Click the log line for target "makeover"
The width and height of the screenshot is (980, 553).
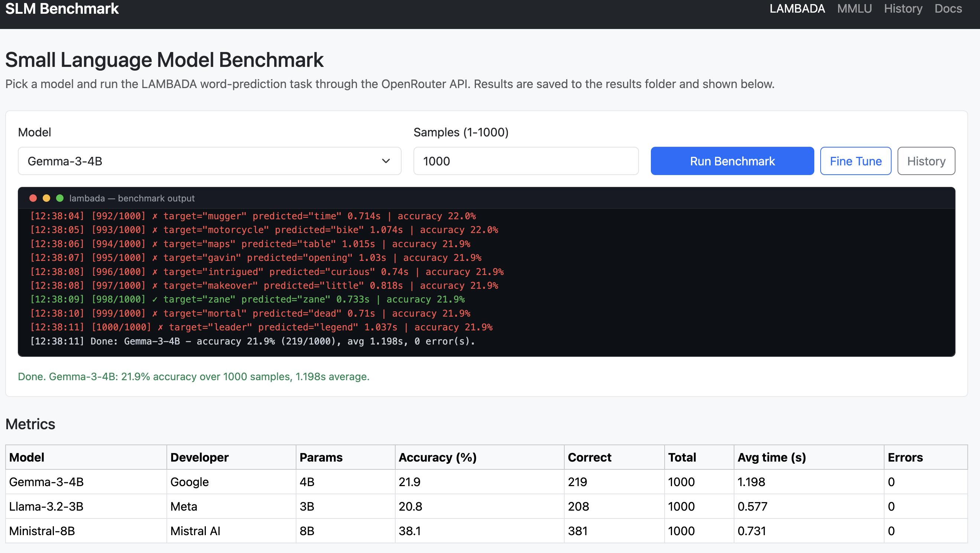264,285
